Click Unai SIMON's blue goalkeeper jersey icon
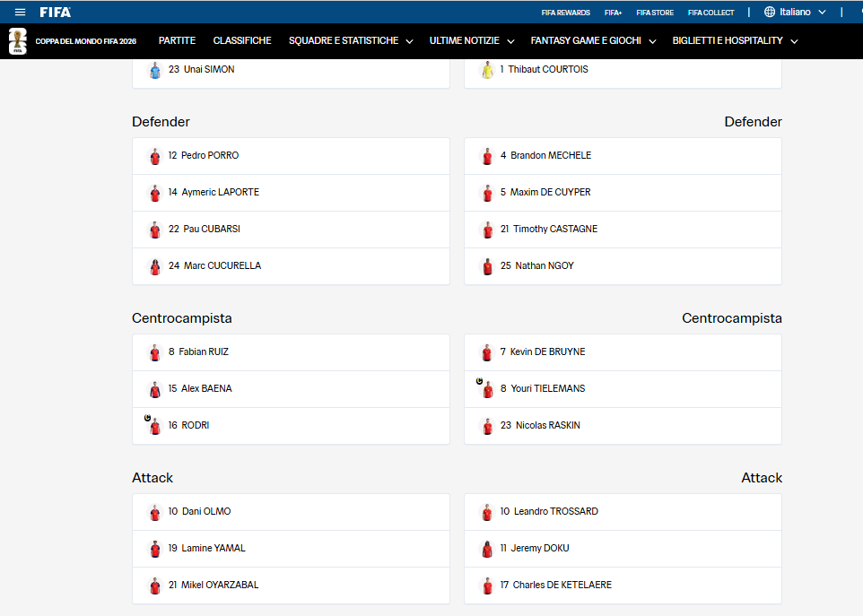This screenshot has height=616, width=863. pyautogui.click(x=155, y=70)
